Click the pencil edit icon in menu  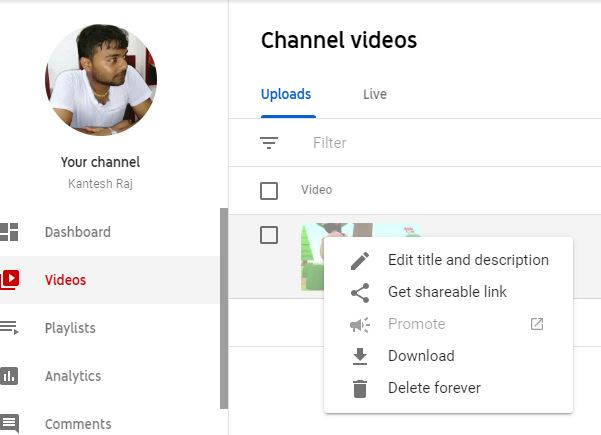(x=360, y=260)
